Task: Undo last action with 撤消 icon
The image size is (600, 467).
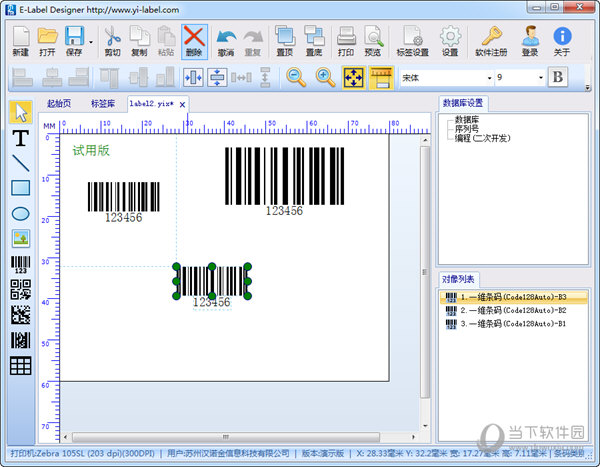Action: tap(226, 41)
